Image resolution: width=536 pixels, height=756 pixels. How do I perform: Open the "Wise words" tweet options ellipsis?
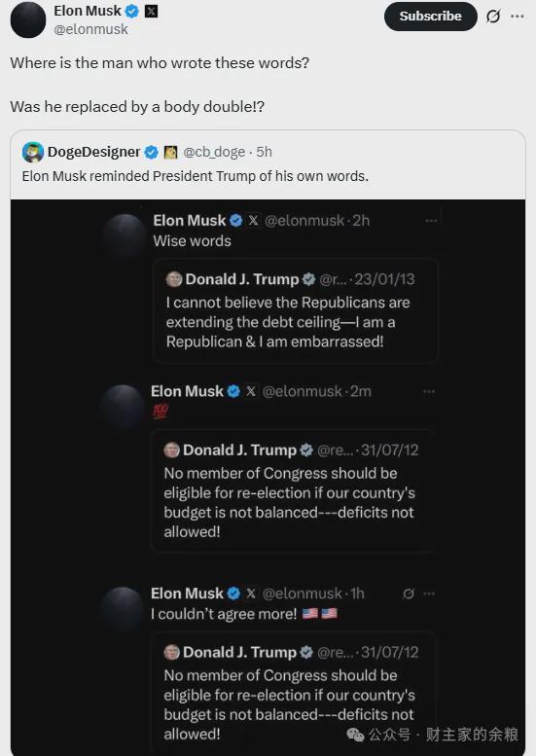click(x=431, y=221)
